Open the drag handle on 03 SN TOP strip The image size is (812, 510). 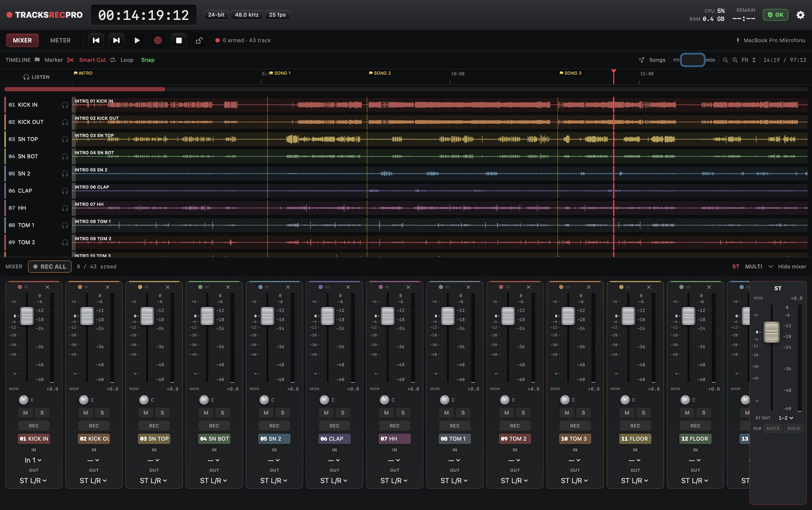click(x=146, y=287)
